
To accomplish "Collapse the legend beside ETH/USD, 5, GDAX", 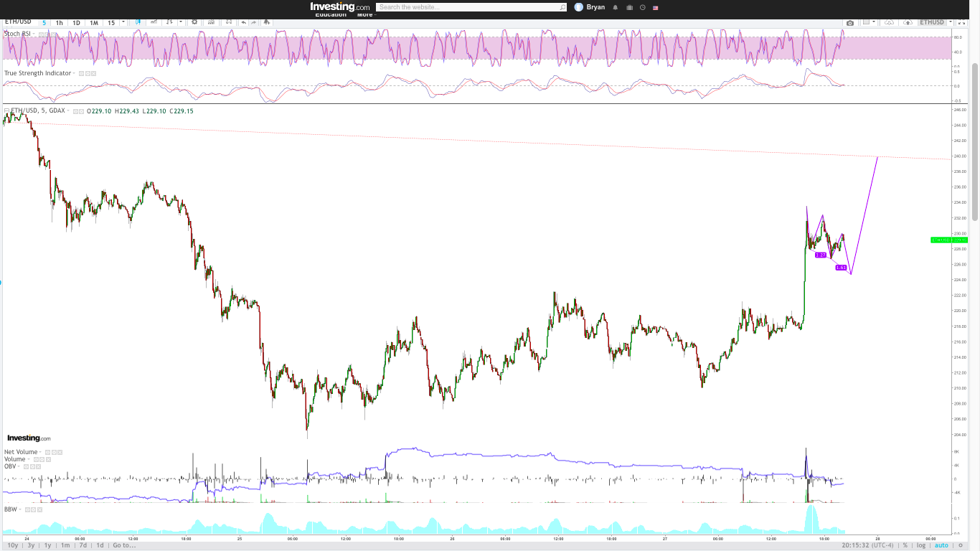I will click(x=6, y=110).
